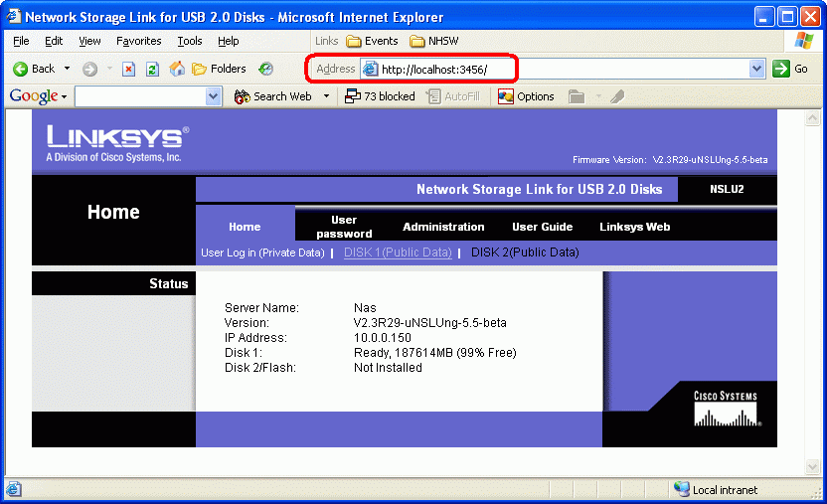Open the Favorites menu
This screenshot has height=504, width=827.
(139, 41)
